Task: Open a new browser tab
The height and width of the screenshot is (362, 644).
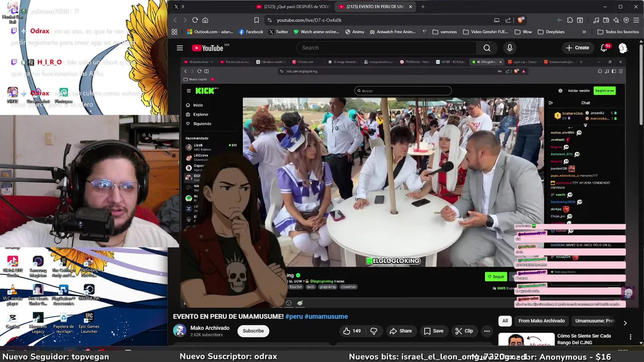Action: pos(423,7)
